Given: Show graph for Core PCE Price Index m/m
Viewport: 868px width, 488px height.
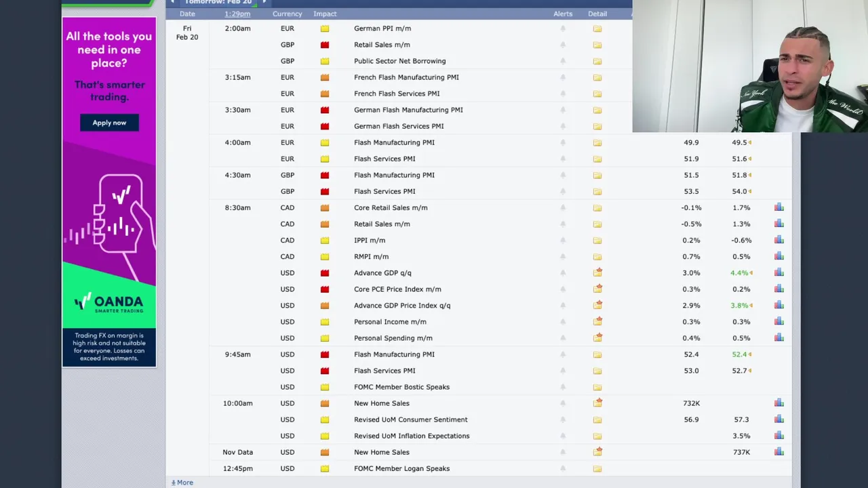Looking at the screenshot, I should [779, 289].
